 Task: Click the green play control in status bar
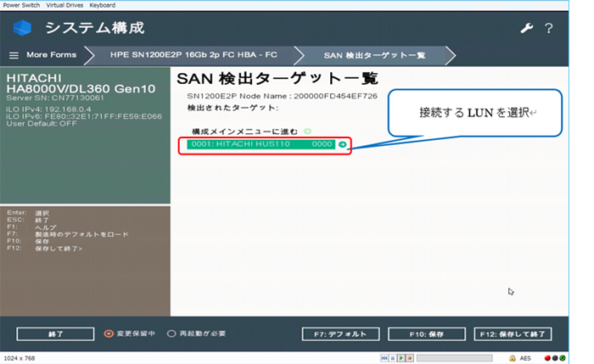(401, 358)
